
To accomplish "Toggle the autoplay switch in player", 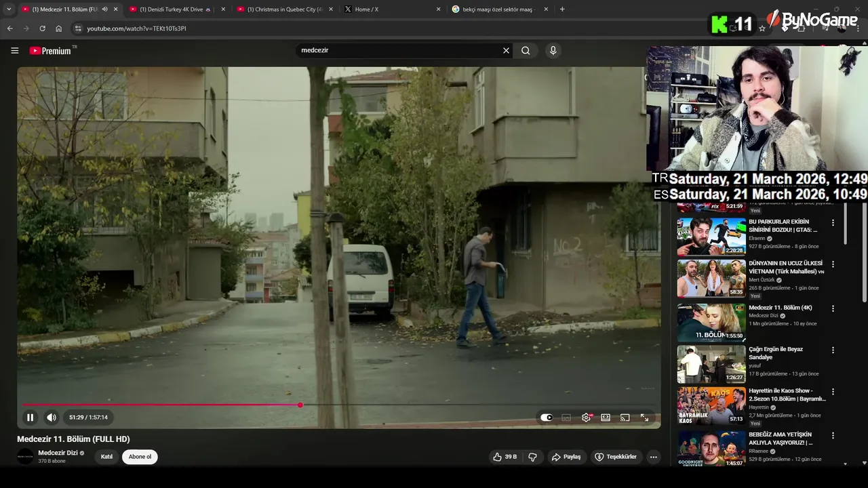I will pyautogui.click(x=547, y=418).
